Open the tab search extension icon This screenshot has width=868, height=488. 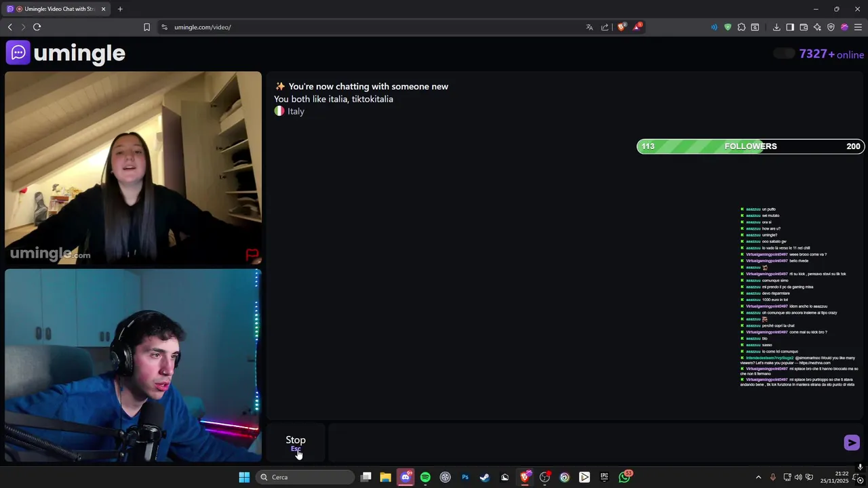755,27
